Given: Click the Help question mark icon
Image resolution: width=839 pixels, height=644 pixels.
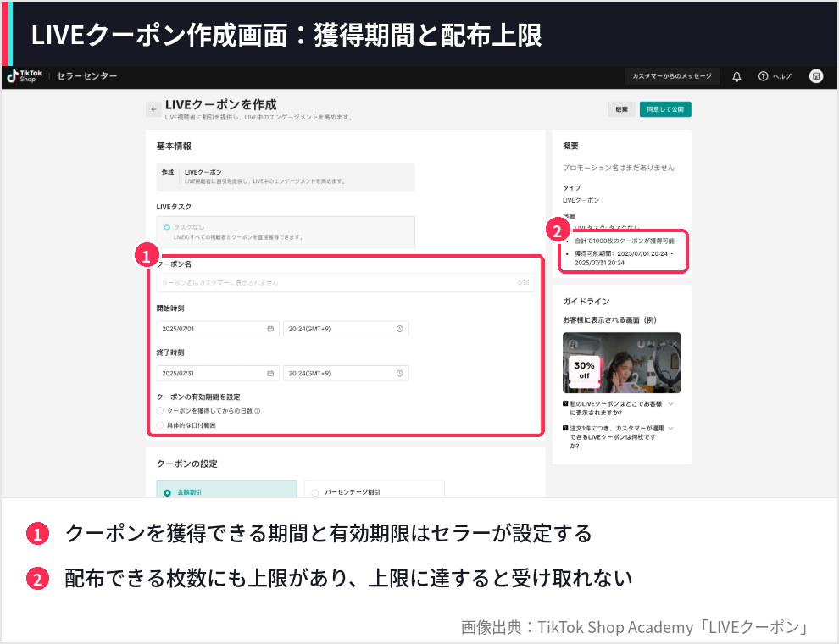Looking at the screenshot, I should (763, 76).
